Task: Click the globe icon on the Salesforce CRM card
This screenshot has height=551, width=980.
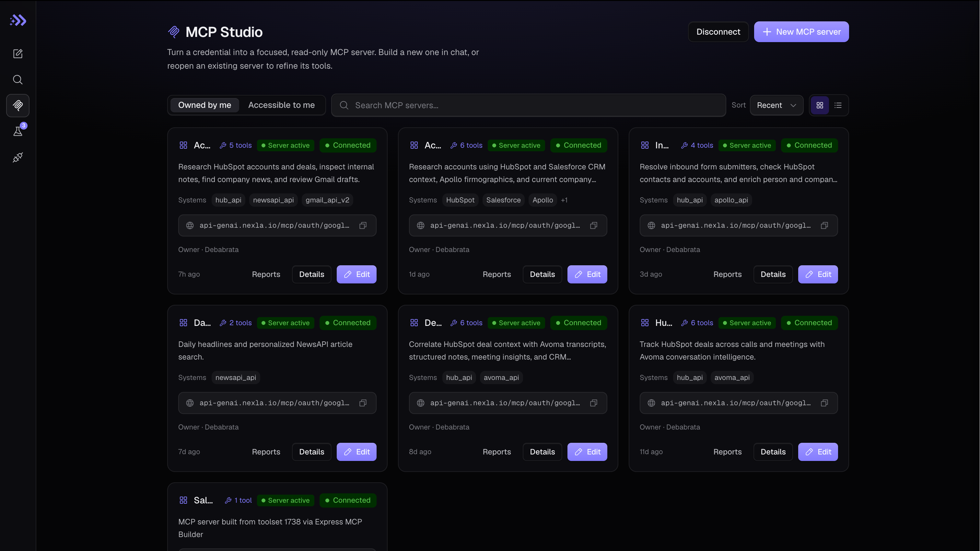Action: tap(420, 225)
